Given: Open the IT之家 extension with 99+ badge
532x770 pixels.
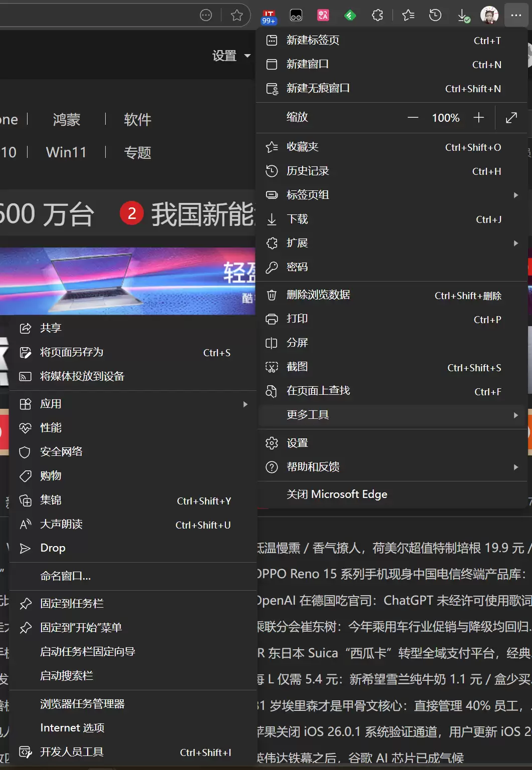Looking at the screenshot, I should [x=269, y=15].
